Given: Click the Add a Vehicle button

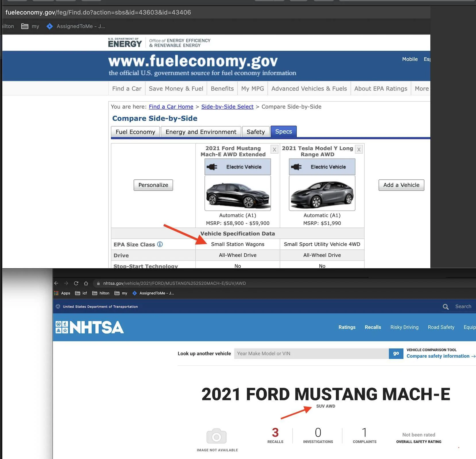Looking at the screenshot, I should [x=401, y=185].
